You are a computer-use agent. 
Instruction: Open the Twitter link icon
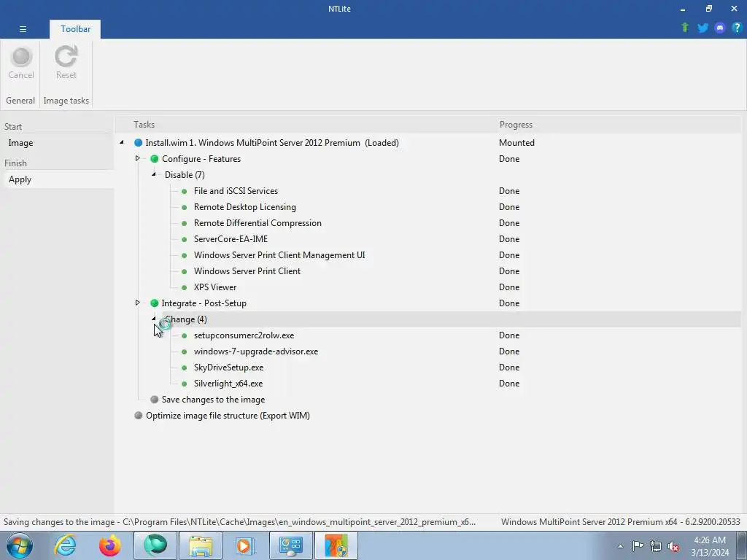tap(703, 28)
